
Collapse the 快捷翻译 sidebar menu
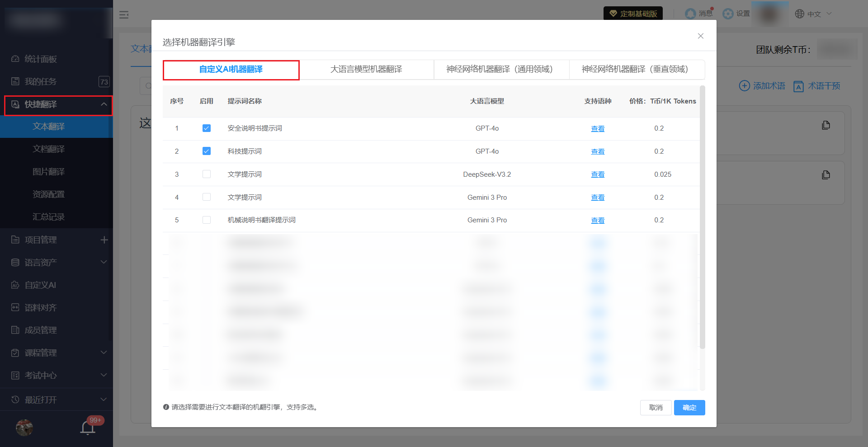click(x=104, y=104)
